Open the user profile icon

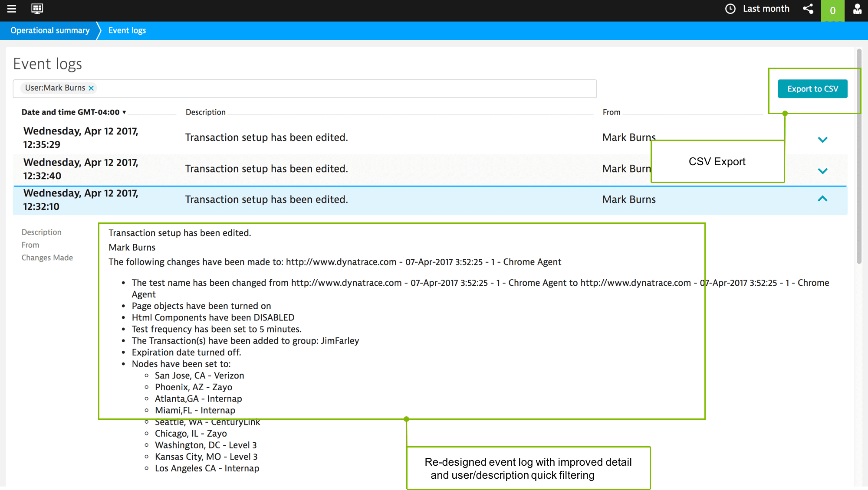coord(857,9)
